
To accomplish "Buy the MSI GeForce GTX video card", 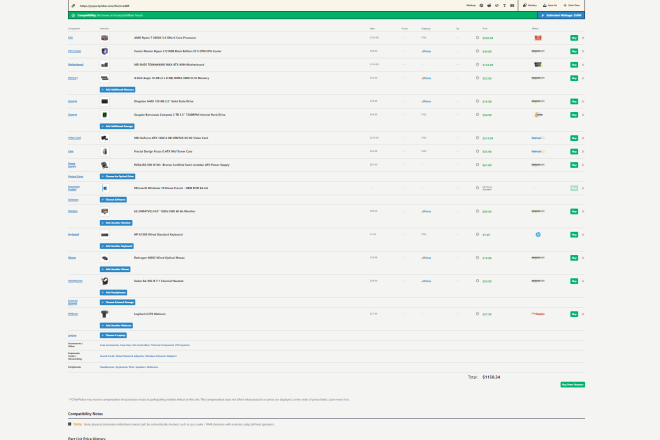I will (x=574, y=138).
